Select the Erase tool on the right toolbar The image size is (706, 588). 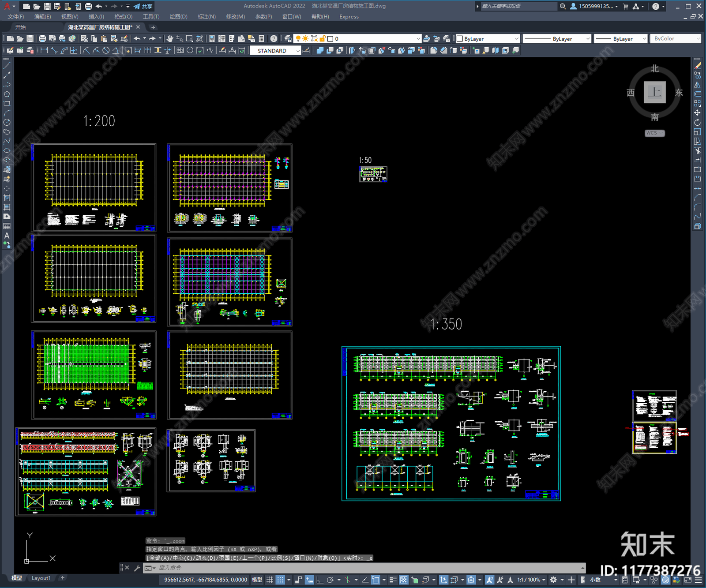tap(697, 66)
